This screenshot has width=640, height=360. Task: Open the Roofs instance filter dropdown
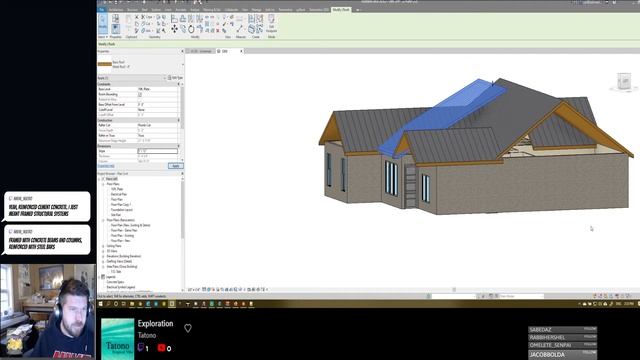pos(164,78)
